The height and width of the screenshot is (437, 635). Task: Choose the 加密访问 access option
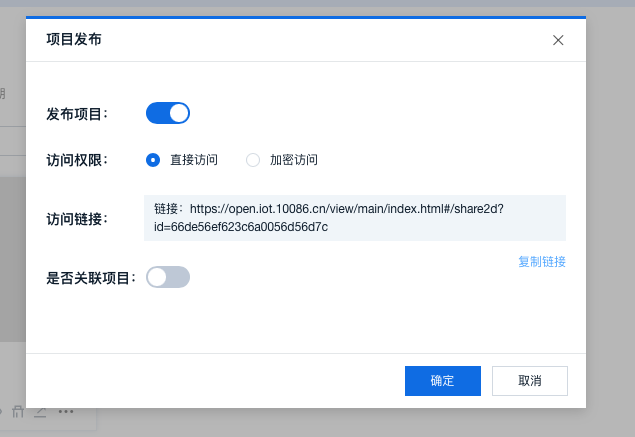coord(253,160)
